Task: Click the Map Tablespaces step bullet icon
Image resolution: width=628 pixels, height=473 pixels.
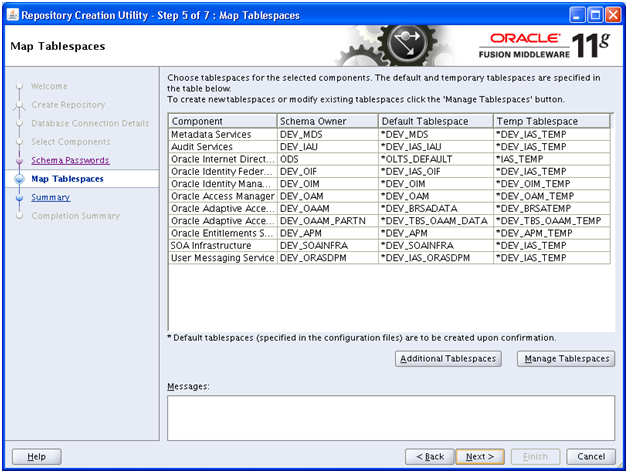Action: point(19,179)
